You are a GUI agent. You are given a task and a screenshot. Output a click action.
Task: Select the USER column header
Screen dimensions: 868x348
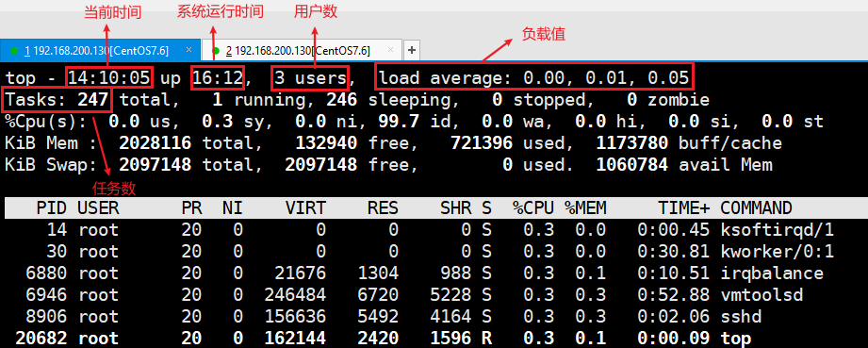click(98, 208)
